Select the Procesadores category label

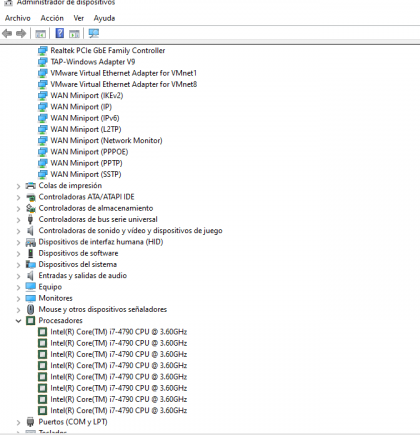pos(60,321)
